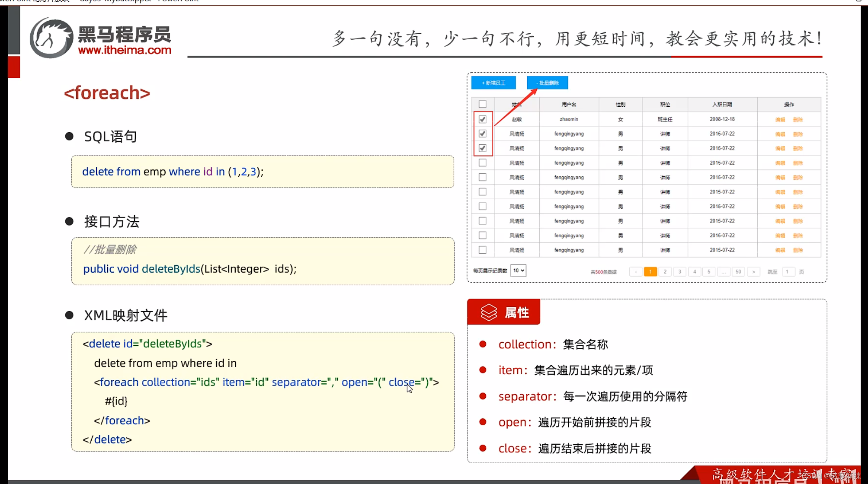The width and height of the screenshot is (868, 484).
Task: Click the orange highlighted page 1 button
Action: 650,272
